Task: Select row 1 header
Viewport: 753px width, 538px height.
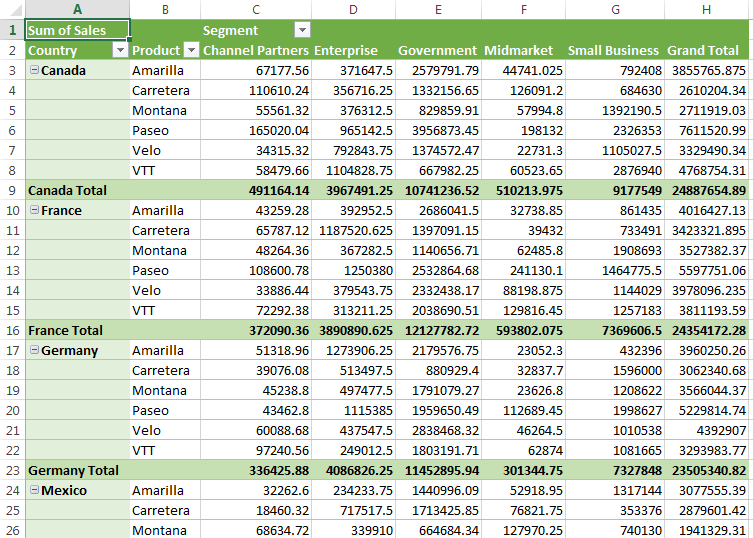Action: [x=12, y=30]
